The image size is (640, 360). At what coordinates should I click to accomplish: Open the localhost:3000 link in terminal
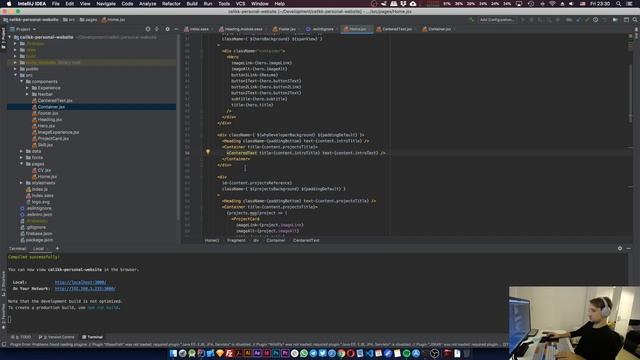(80, 282)
